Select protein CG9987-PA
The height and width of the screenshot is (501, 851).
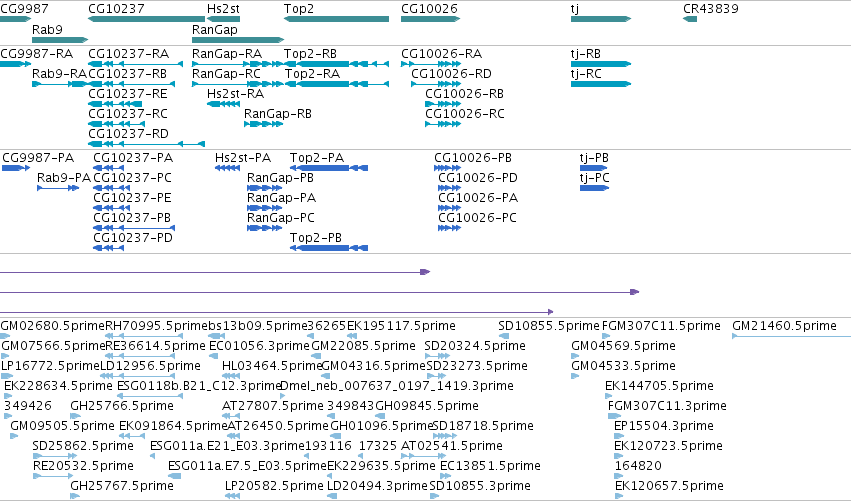[x=16, y=168]
